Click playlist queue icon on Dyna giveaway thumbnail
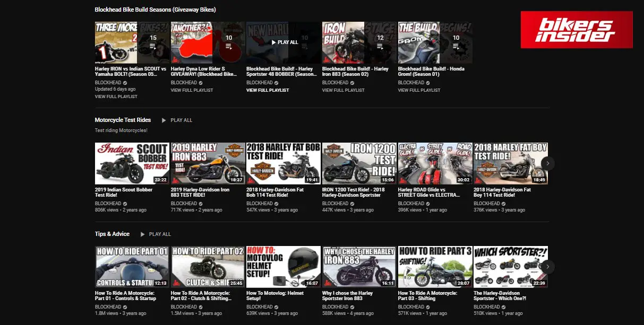Image resolution: width=644 pixels, height=325 pixels. pyautogui.click(x=229, y=47)
